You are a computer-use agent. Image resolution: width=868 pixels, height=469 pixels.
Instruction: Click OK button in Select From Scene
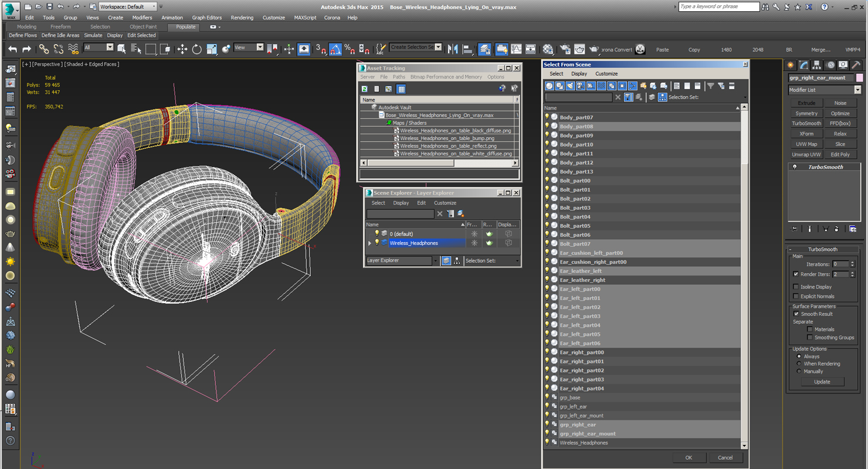click(689, 457)
